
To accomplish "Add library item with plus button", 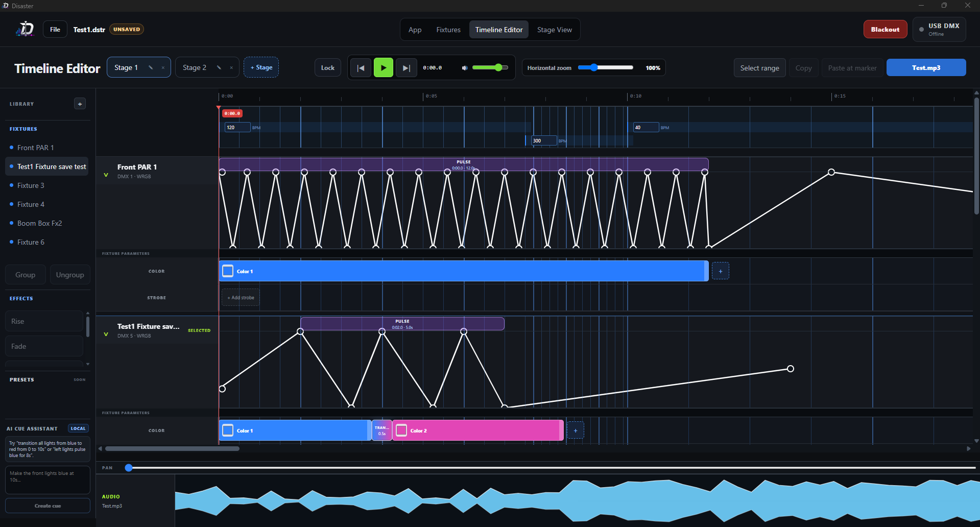I will click(80, 104).
